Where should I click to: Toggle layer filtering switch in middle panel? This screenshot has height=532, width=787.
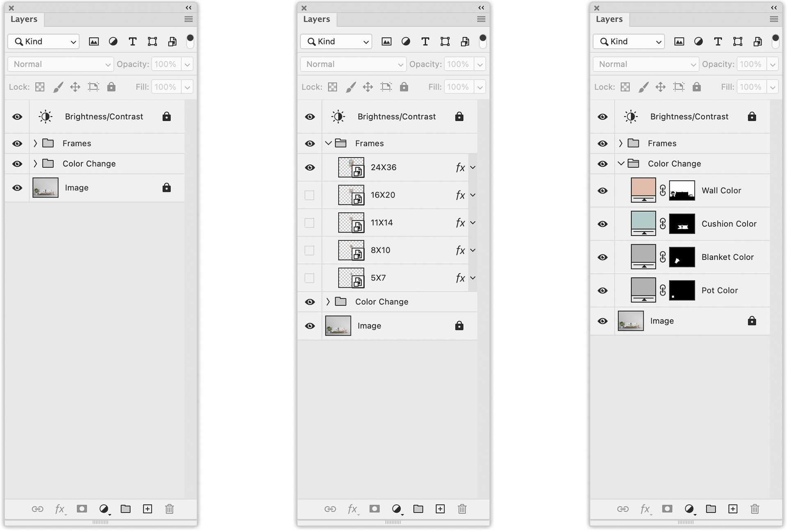(483, 41)
